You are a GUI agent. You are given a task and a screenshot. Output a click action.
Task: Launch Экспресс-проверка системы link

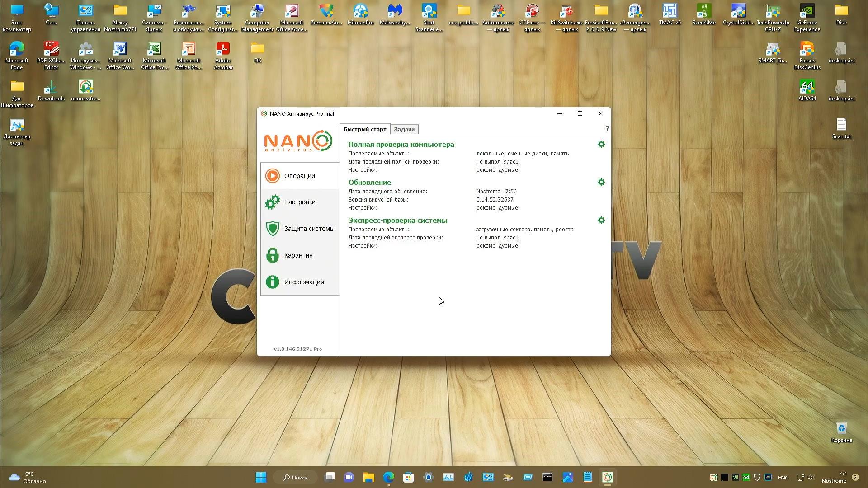point(397,221)
